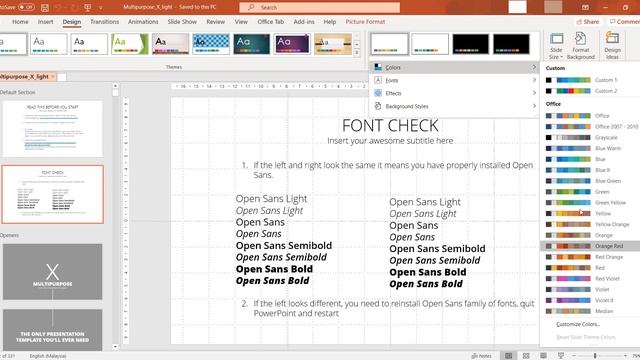Select the first black variant thumbnail

[x=470, y=44]
